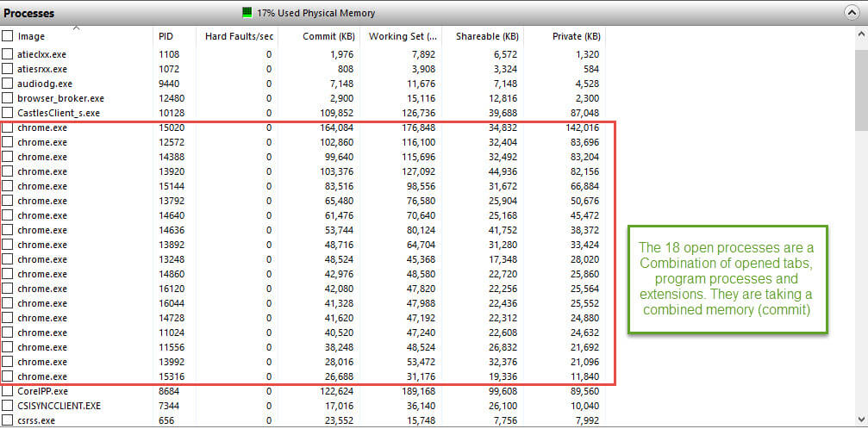Tick checkbox for chrome.exe PID 13248
Viewport: 868px width, 429px height.
(7, 259)
